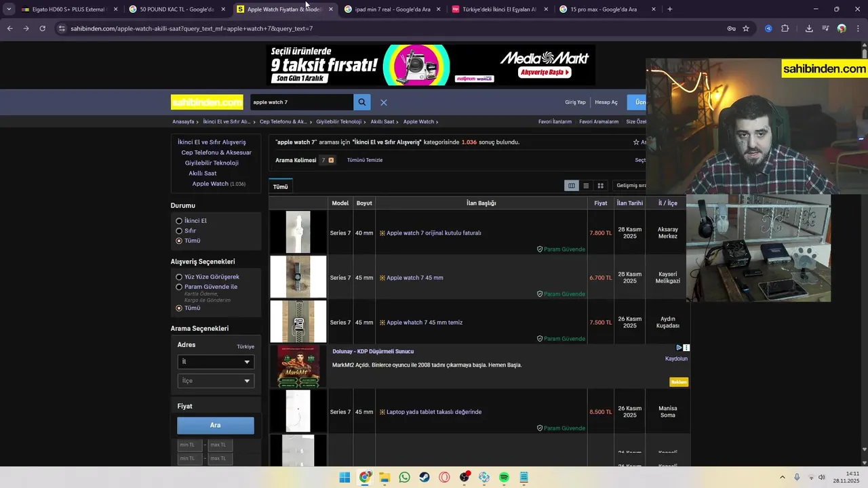Open Spotify from the taskbar
This screenshot has width=868, height=488.
505,477
